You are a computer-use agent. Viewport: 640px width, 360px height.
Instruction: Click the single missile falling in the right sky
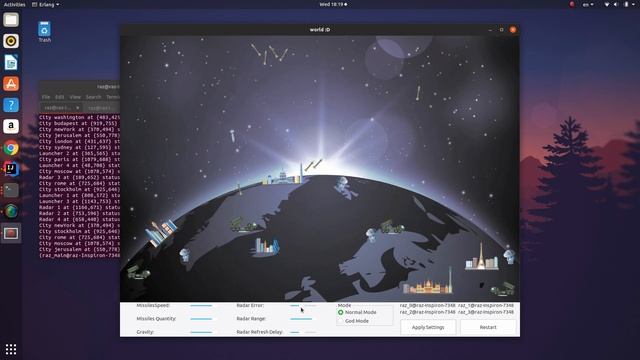click(x=418, y=93)
